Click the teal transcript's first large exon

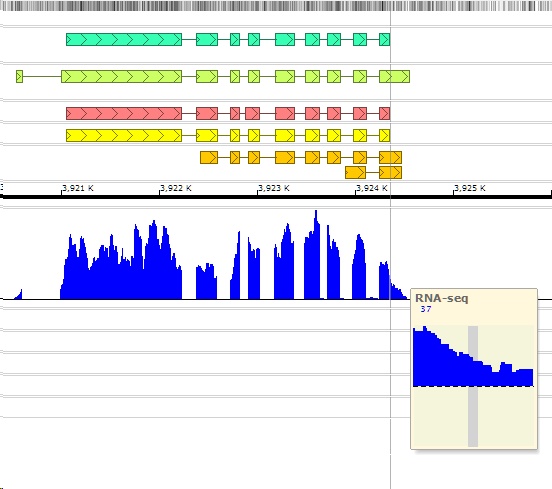pos(124,39)
